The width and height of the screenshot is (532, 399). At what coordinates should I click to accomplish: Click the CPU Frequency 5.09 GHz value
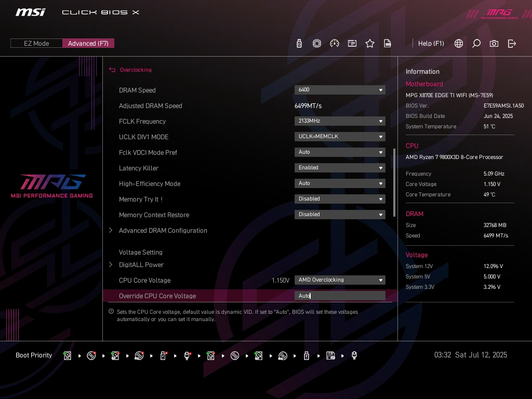(x=494, y=174)
